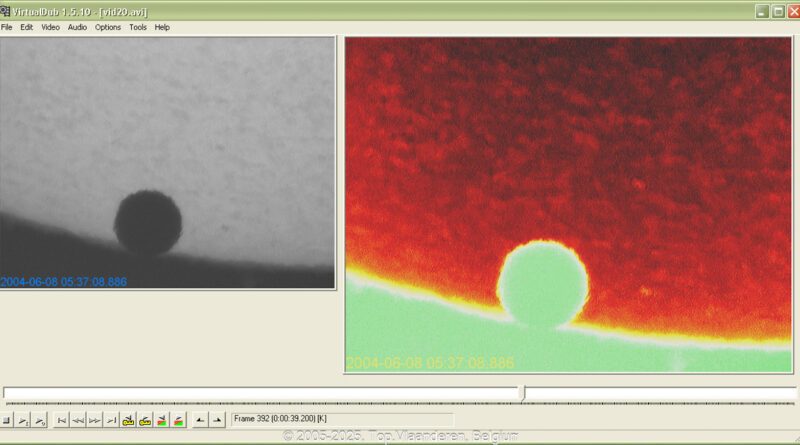The width and height of the screenshot is (800, 445).
Task: Close the VirtualDub window
Action: [x=794, y=11]
